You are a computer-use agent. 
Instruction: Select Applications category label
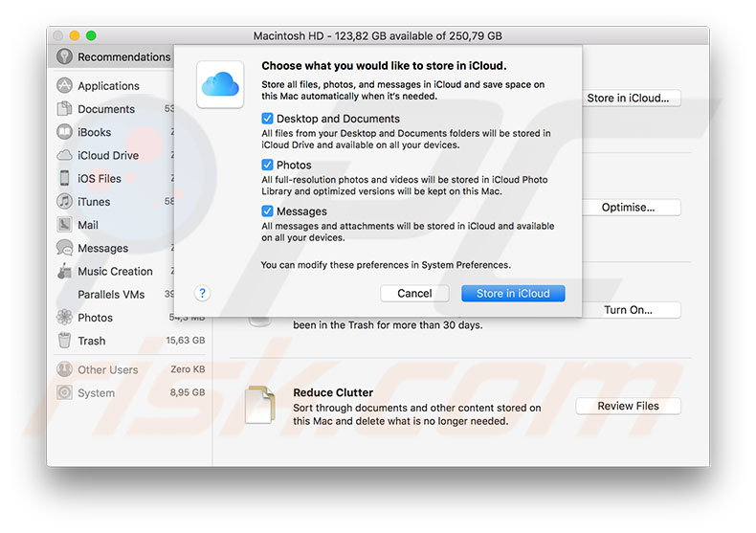click(x=108, y=86)
